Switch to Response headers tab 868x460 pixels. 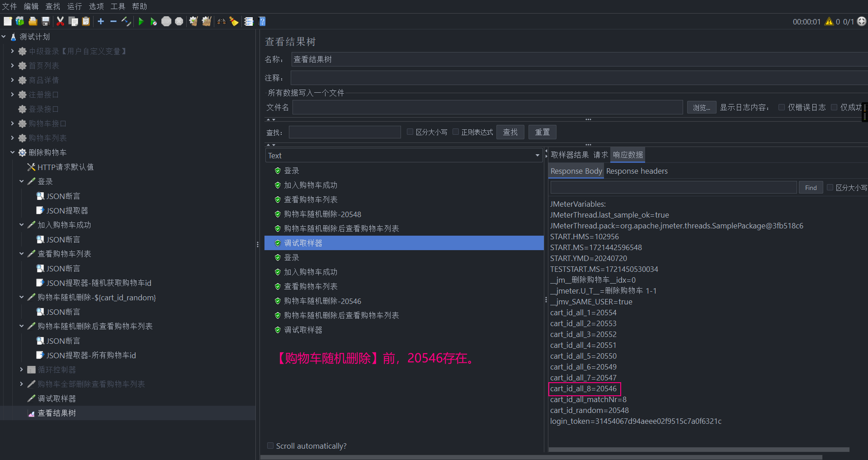637,171
